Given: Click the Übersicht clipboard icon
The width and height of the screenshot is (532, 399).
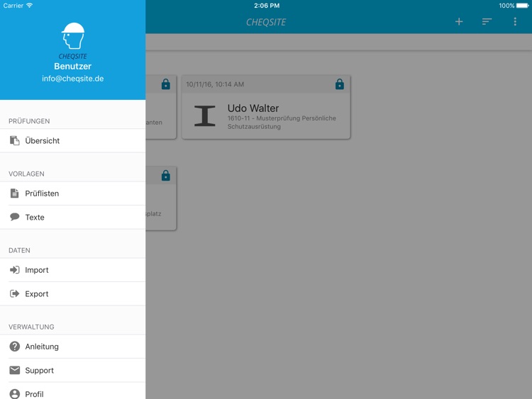Looking at the screenshot, I should pyautogui.click(x=15, y=140).
